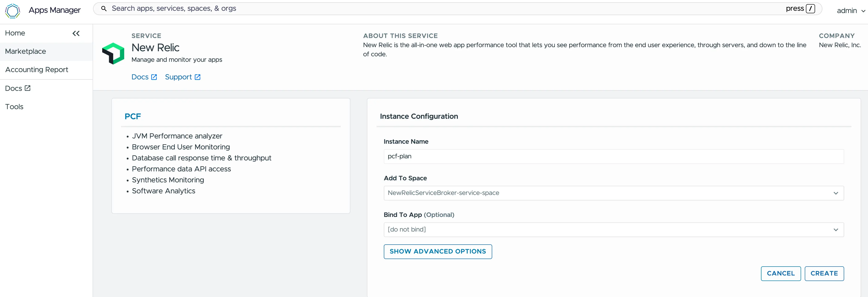
Task: Focus the Instance Name field
Action: pos(614,157)
